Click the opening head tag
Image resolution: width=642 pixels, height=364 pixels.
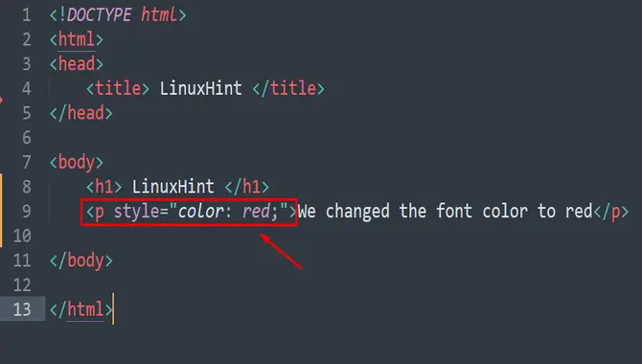[x=77, y=64]
